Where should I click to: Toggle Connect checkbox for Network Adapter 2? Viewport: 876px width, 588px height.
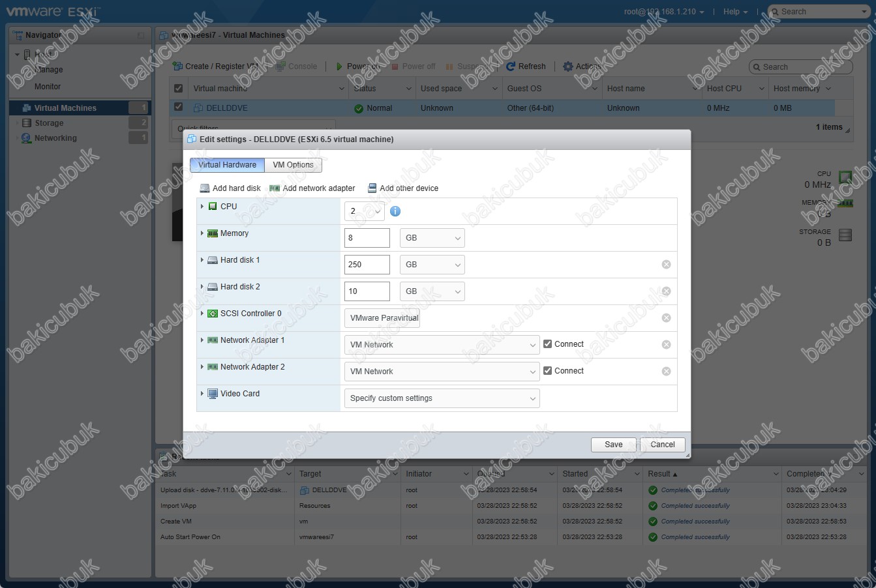(548, 371)
